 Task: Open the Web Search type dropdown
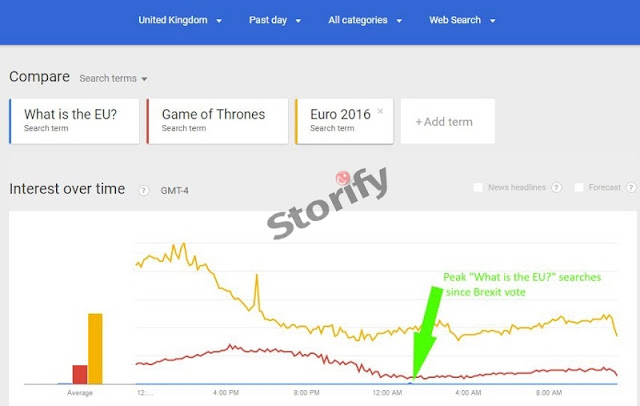[x=462, y=20]
